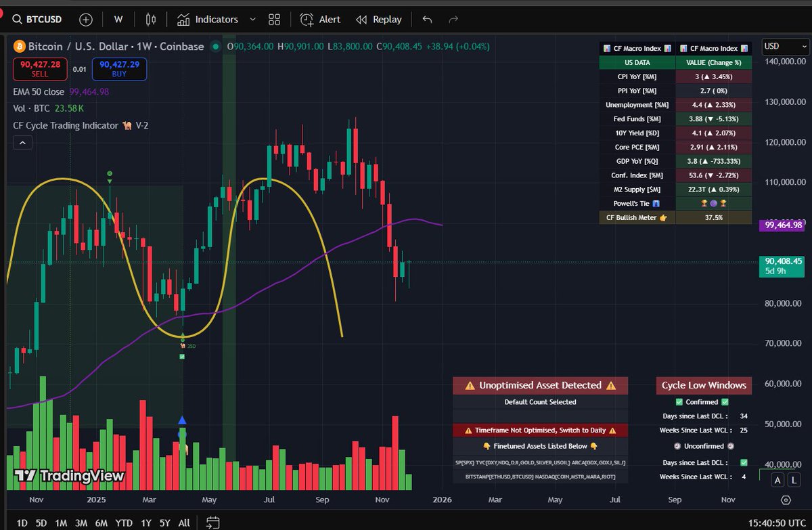
Task: Click the red SELL 90,427.28 button
Action: (x=41, y=68)
